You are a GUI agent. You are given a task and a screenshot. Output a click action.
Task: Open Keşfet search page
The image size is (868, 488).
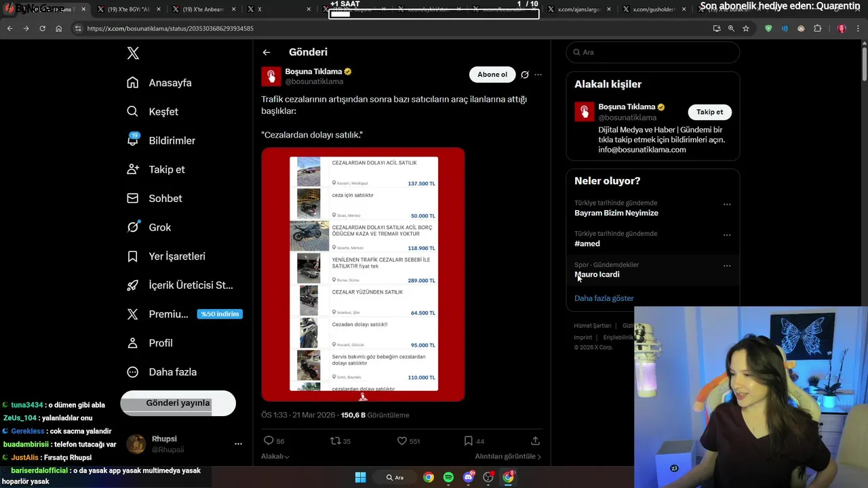pyautogui.click(x=153, y=112)
